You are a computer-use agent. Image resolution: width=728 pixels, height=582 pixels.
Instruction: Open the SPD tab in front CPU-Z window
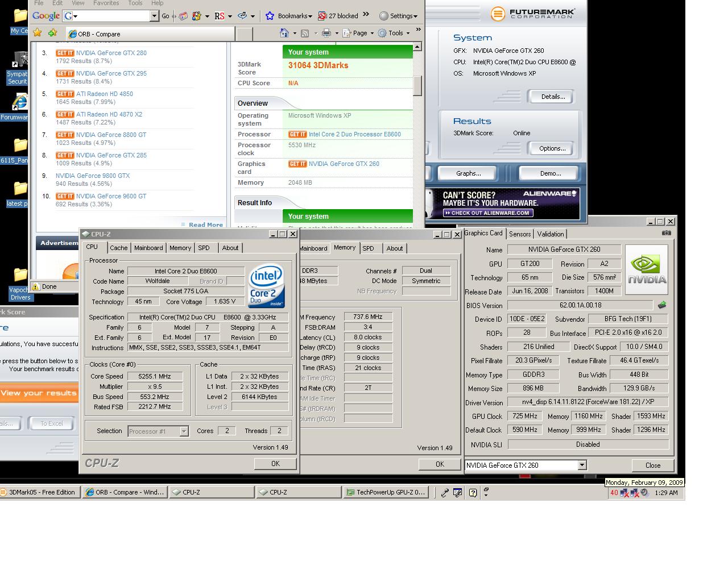point(204,248)
